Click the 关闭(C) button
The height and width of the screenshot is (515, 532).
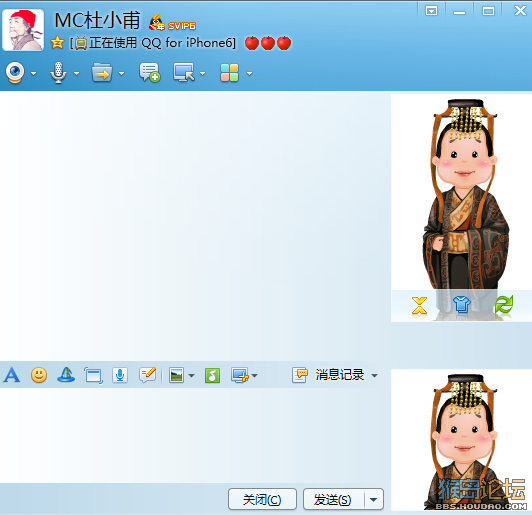click(262, 499)
